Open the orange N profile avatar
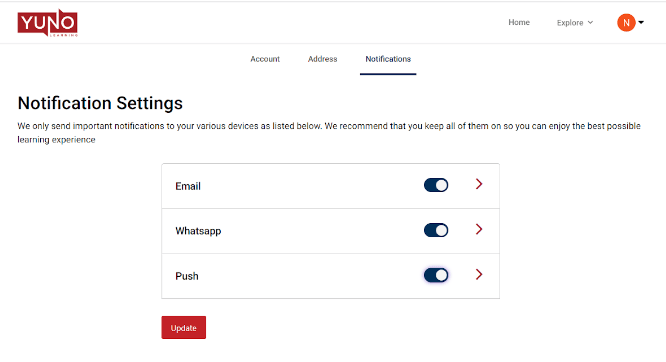Viewport: 666px width, 362px height. pos(626,23)
